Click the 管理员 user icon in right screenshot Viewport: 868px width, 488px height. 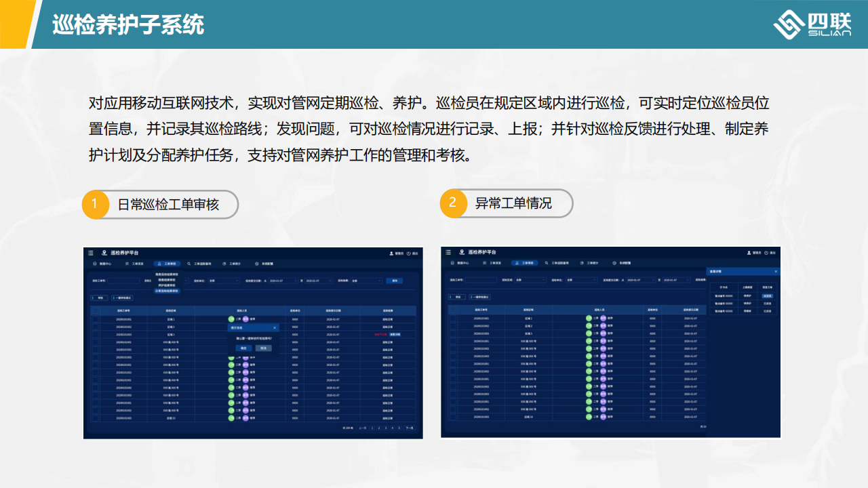coord(749,253)
